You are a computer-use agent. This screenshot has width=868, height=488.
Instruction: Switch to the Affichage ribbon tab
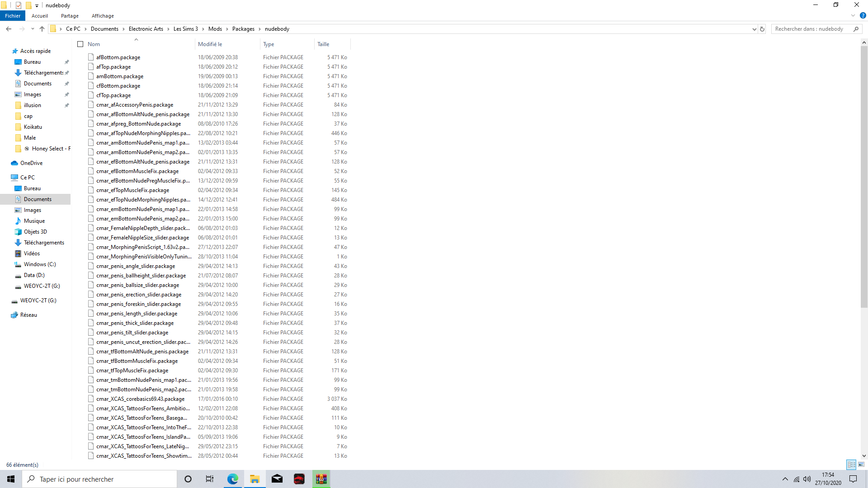(103, 16)
